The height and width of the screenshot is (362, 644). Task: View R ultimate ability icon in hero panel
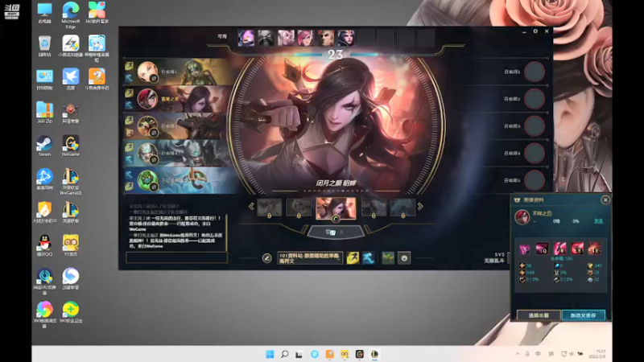(x=594, y=249)
